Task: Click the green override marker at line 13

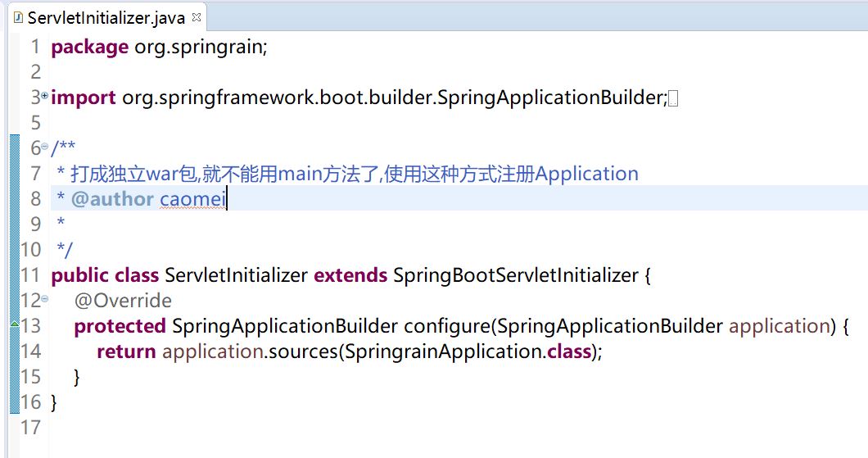Action: point(14,325)
